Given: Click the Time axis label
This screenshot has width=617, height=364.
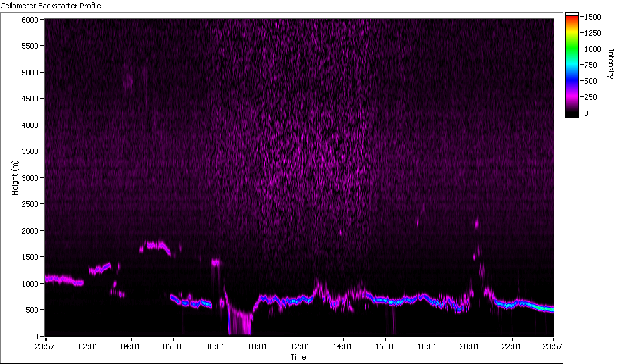Looking at the screenshot, I should coord(298,357).
